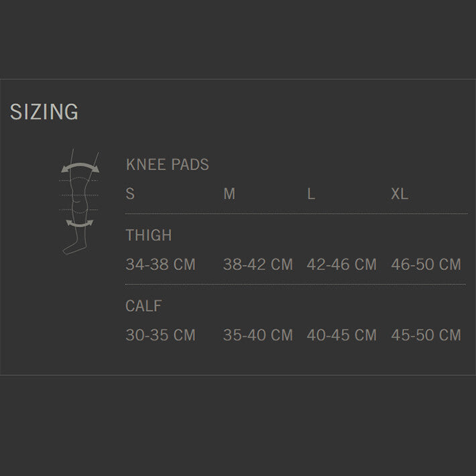Click the upper thigh measurement arrow
Image resolution: width=476 pixels, height=476 pixels.
point(80,166)
